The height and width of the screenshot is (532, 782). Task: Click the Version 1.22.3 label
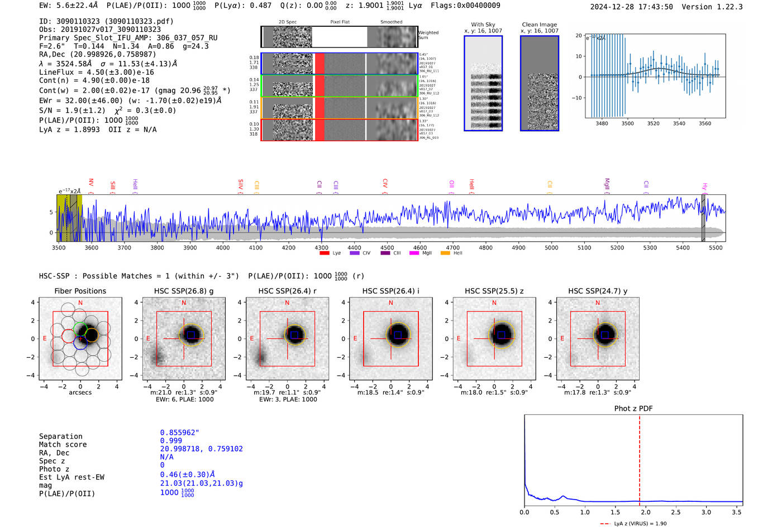(712, 7)
